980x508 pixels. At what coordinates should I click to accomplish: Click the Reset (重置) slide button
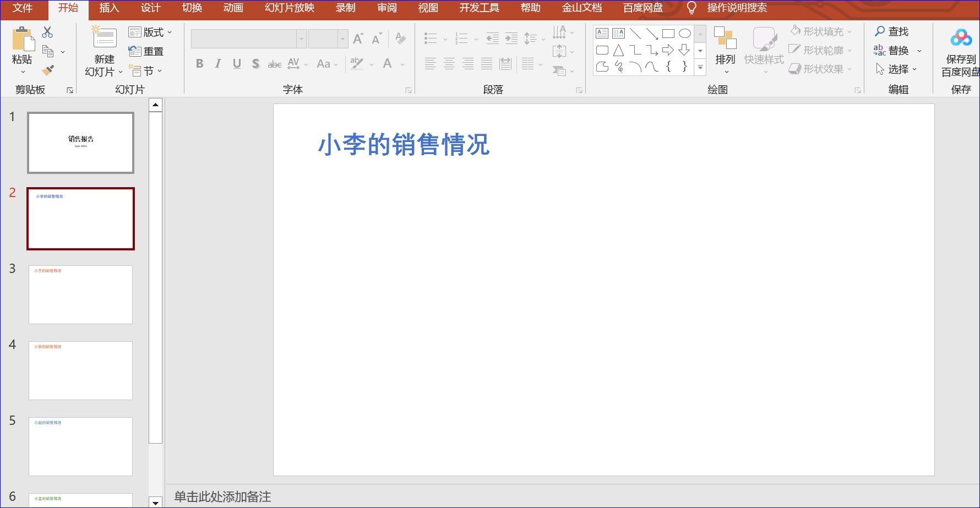pyautogui.click(x=146, y=51)
